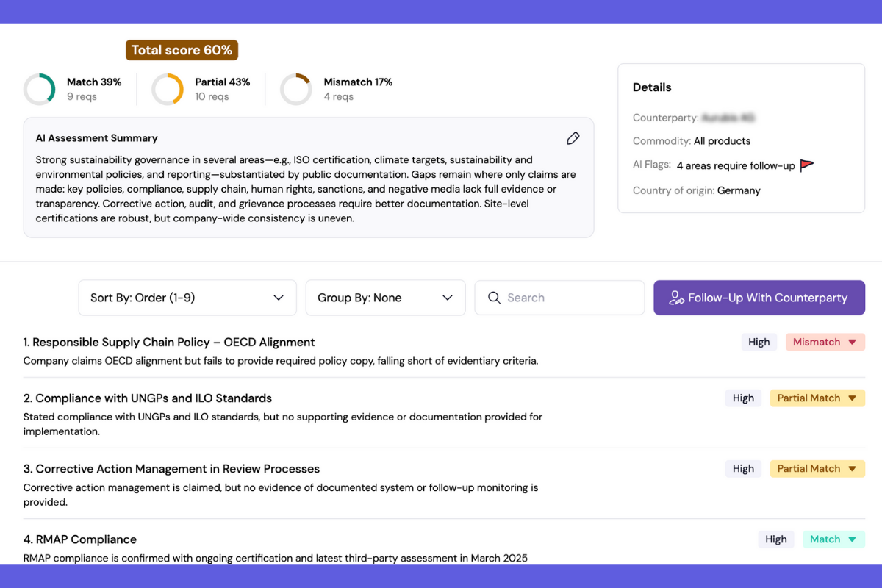
Task: Click the Search input field
Action: point(559,298)
